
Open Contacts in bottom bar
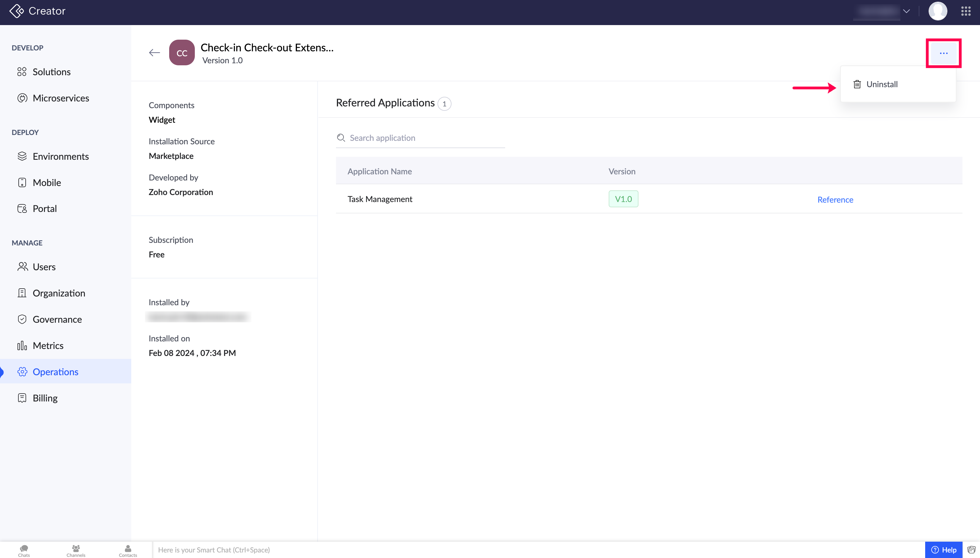[x=128, y=550]
